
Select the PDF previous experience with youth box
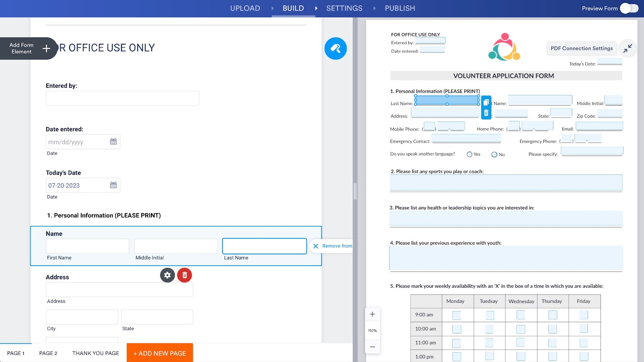tap(506, 258)
